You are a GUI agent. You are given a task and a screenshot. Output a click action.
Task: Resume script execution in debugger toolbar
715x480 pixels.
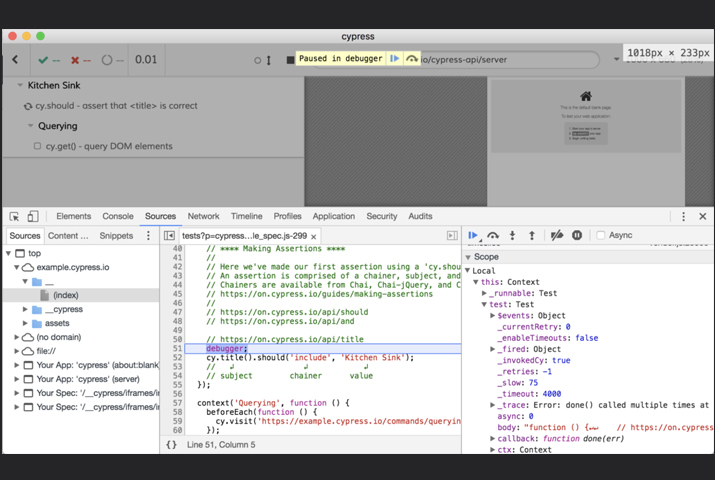[x=473, y=236]
